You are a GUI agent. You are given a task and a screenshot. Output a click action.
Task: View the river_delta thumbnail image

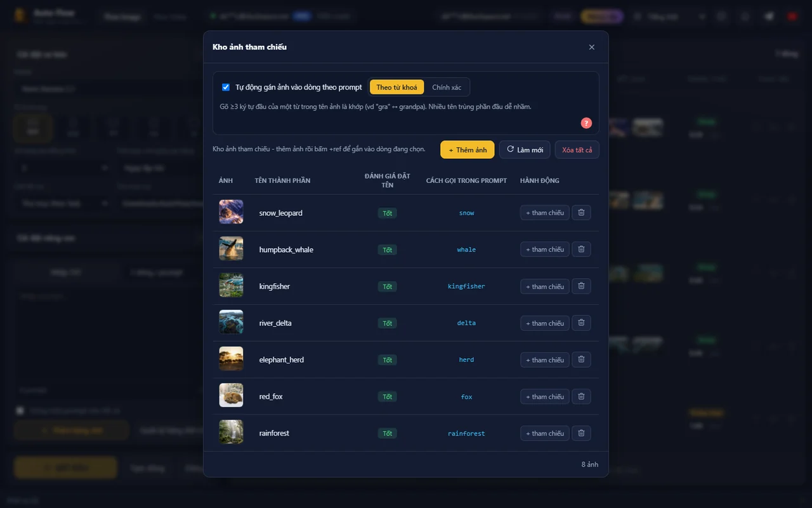click(x=231, y=322)
